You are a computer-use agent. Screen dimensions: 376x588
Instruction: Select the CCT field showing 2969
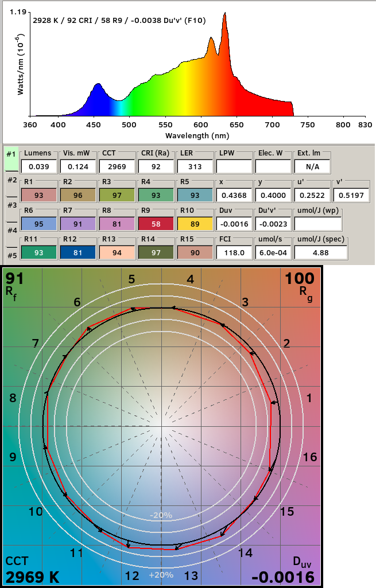coord(117,166)
